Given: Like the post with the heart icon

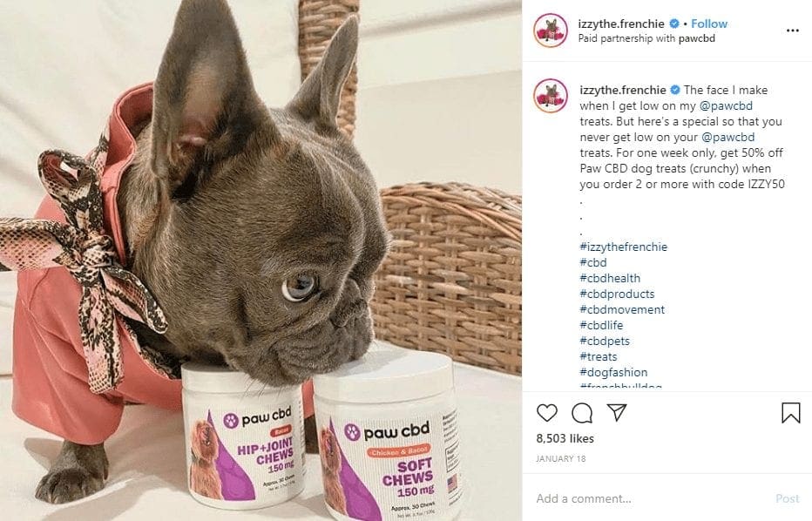Looking at the screenshot, I should pyautogui.click(x=547, y=413).
